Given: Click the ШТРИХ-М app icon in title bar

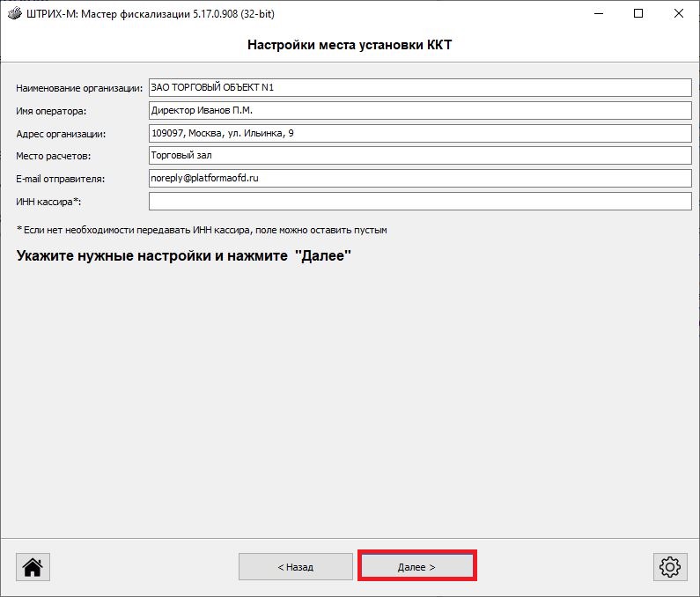Looking at the screenshot, I should pyautogui.click(x=14, y=14).
